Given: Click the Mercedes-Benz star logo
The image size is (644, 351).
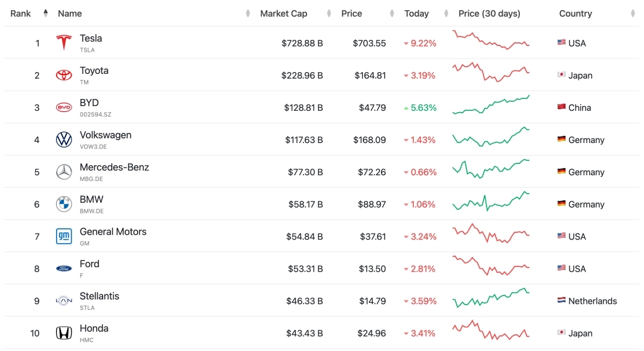Looking at the screenshot, I should 64,172.
